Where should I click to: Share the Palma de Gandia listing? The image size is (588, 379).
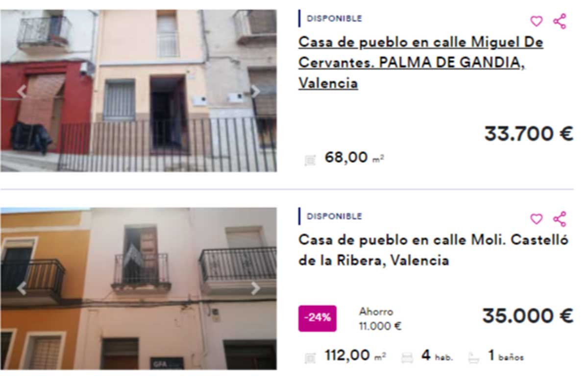click(560, 21)
